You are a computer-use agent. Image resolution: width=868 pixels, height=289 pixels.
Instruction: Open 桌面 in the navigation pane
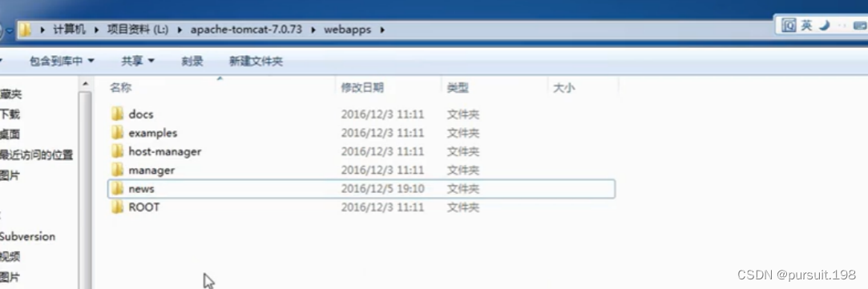click(x=10, y=134)
